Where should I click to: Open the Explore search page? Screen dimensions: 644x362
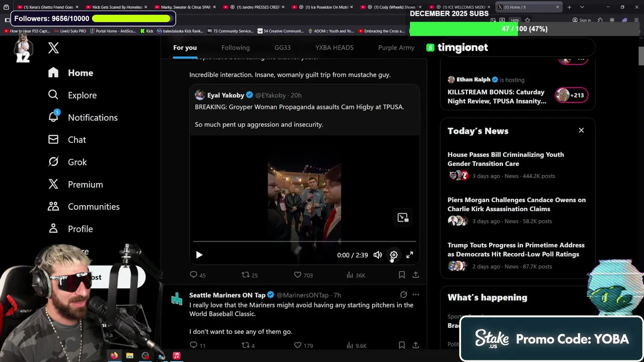coord(72,95)
